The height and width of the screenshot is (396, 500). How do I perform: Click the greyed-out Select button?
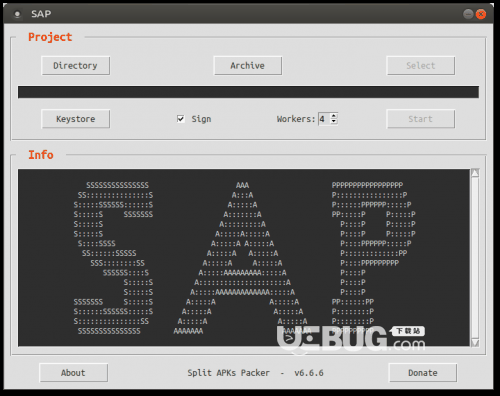click(x=421, y=66)
